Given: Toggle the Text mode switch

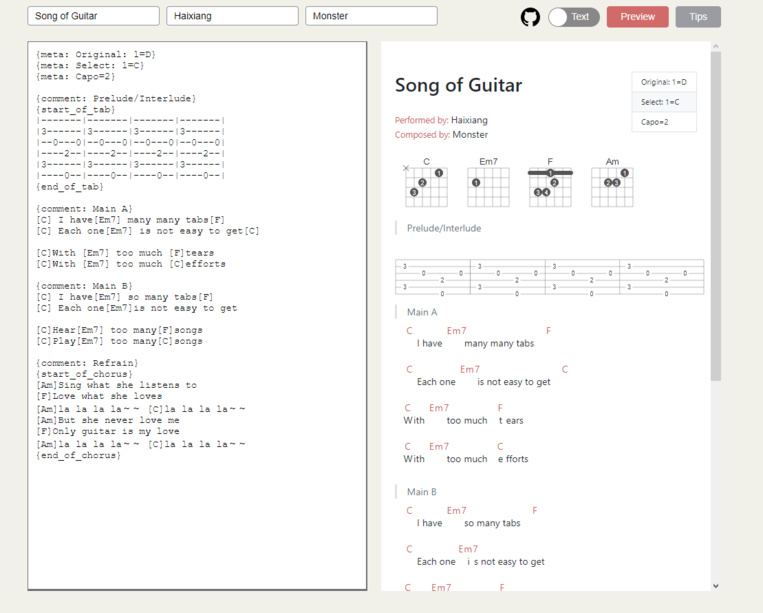Looking at the screenshot, I should tap(573, 17).
